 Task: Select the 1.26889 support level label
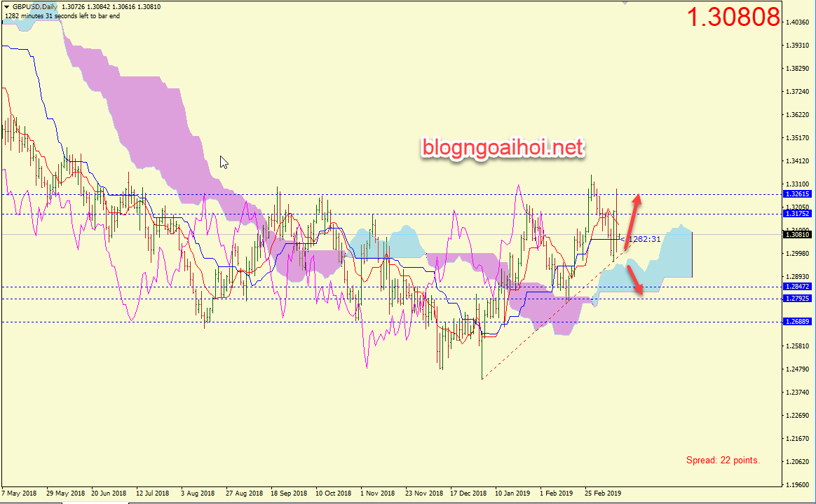[x=798, y=322]
